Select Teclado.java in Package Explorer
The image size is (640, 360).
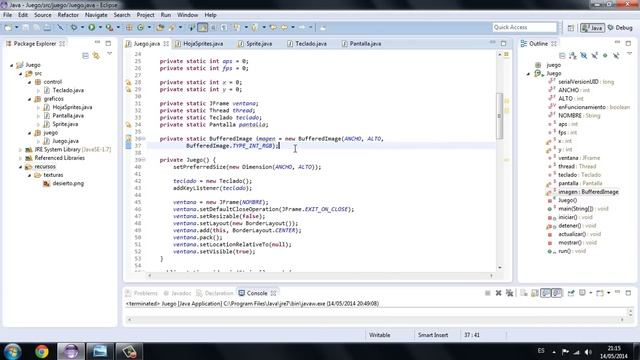pos(68,90)
